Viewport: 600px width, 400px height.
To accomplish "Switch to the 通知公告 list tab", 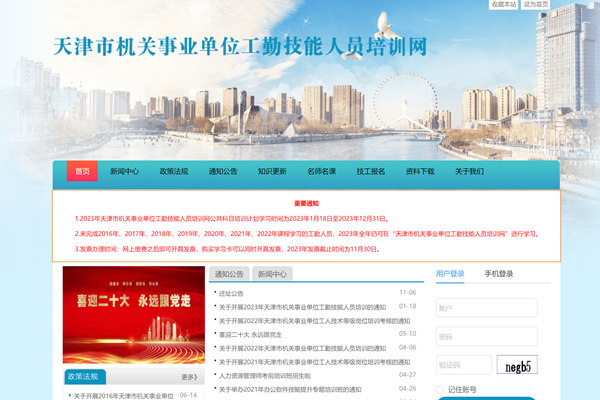I will 229,274.
